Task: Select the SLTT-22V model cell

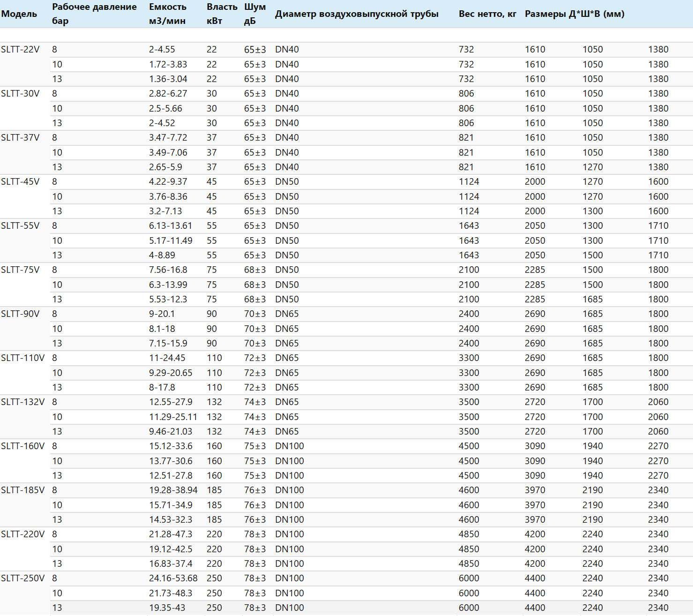Action: coord(20,50)
